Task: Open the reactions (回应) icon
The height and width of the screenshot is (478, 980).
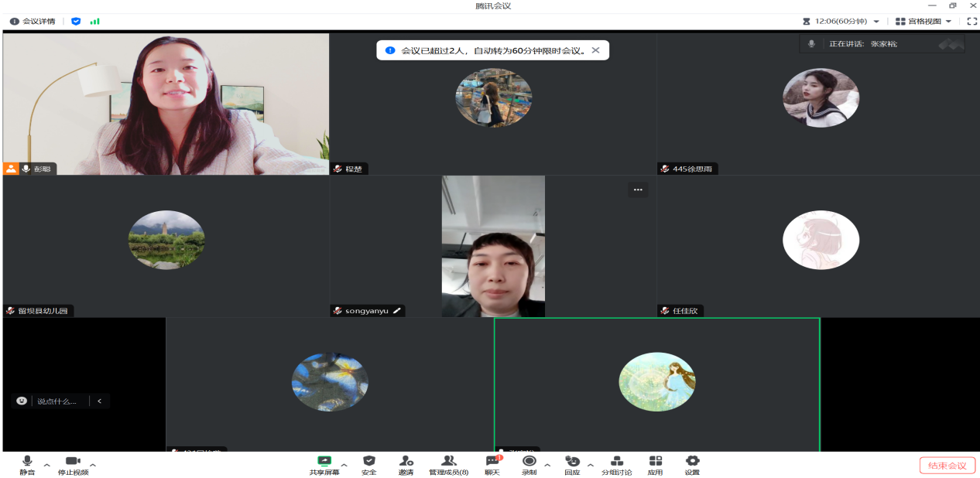Action: tap(572, 464)
